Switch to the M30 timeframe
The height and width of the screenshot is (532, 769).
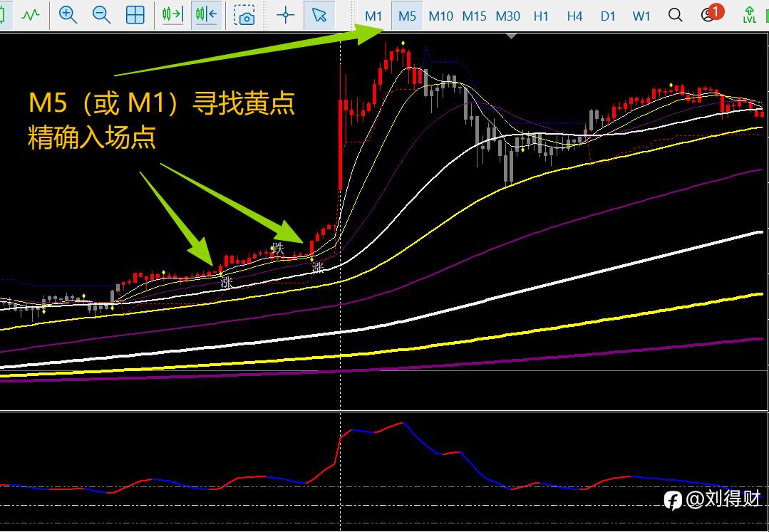coord(507,16)
